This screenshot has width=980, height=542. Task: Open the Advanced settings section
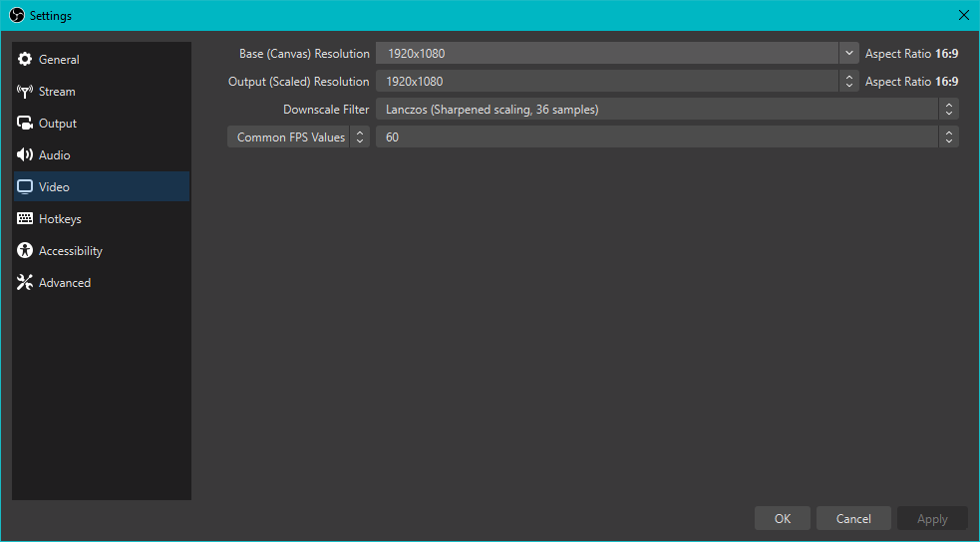coord(65,283)
